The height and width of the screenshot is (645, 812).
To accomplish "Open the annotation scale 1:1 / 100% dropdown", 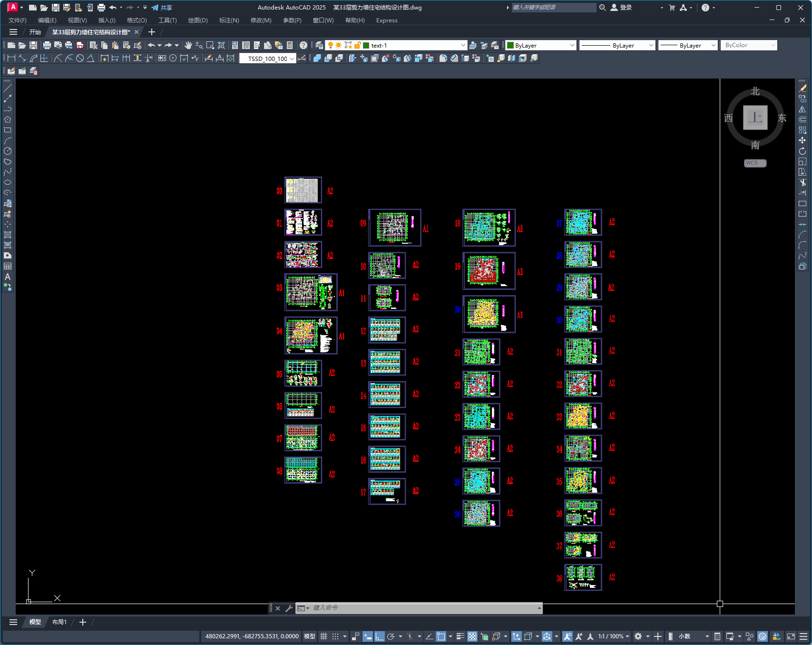I will pos(614,636).
